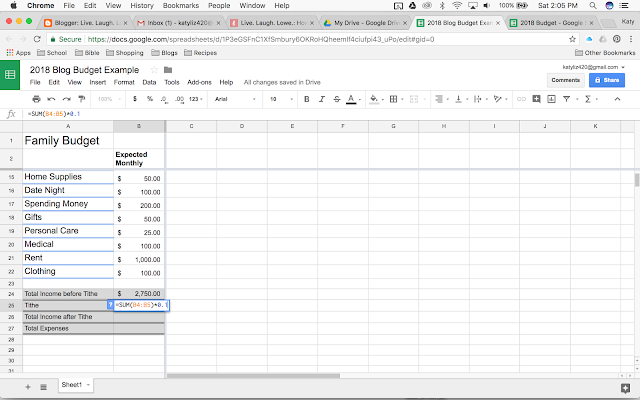Select the paint format tool
This screenshot has width=640, height=400.
[x=82, y=99]
